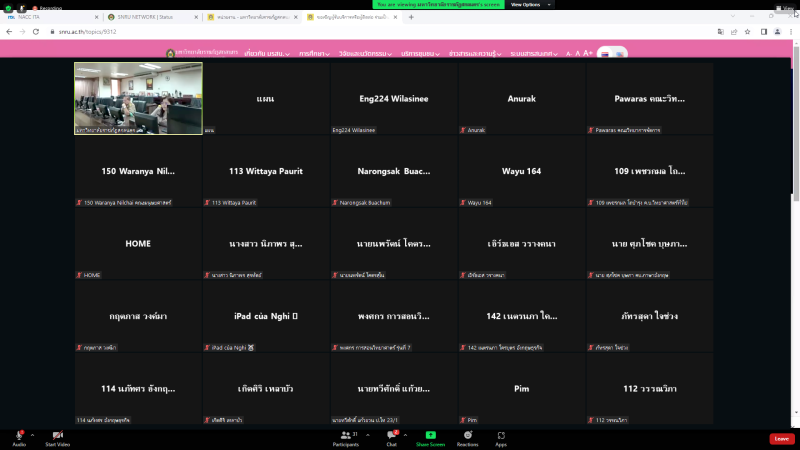Click the browser back arrow
Viewport: 800px width, 450px height.
pyautogui.click(x=8, y=32)
